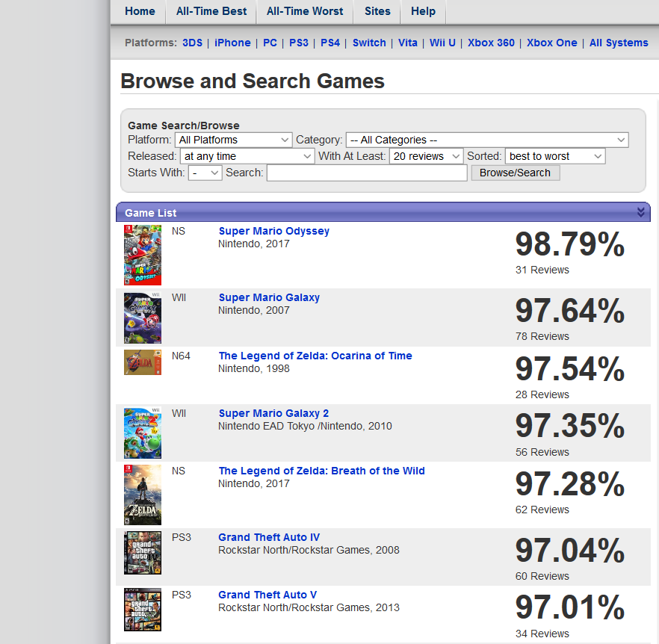Click the Browse/Search button
Viewport: 659px width, 644px height.
[x=516, y=173]
